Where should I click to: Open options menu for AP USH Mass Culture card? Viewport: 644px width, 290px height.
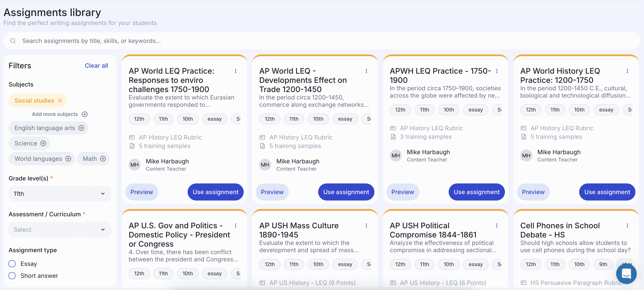(366, 226)
